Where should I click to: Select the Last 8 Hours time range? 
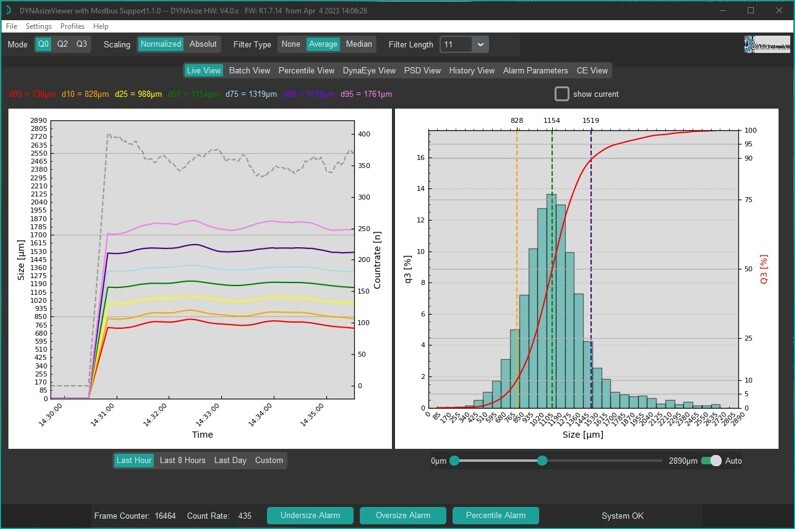183,461
